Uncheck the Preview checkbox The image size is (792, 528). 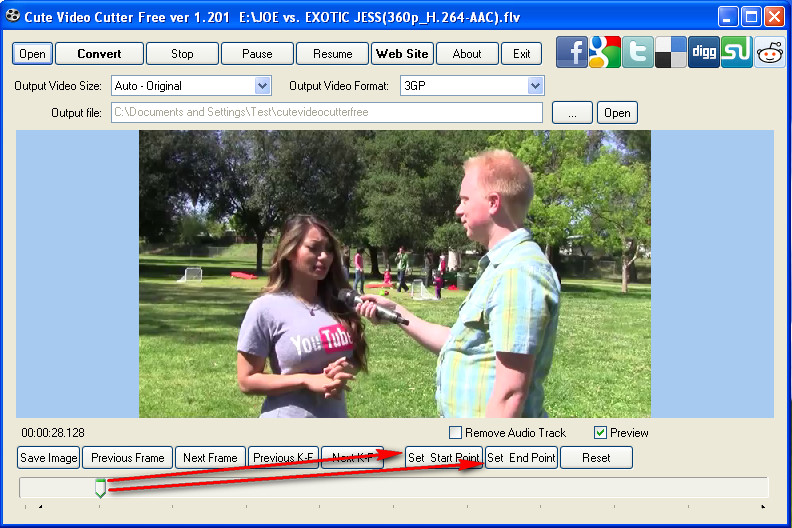click(x=601, y=433)
